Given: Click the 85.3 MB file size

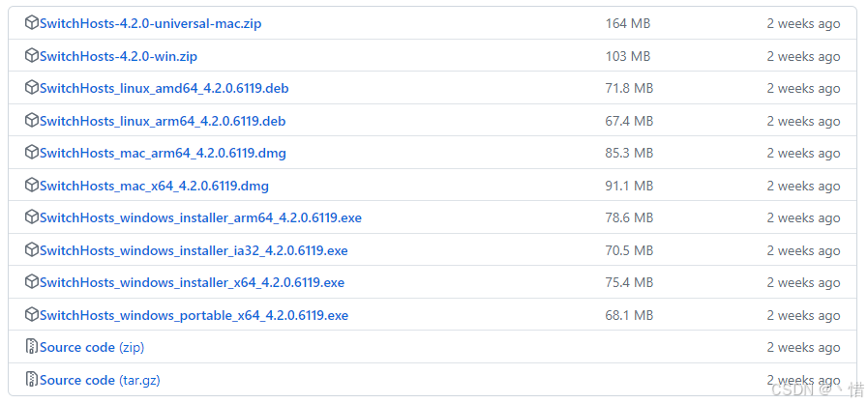Looking at the screenshot, I should [x=629, y=153].
